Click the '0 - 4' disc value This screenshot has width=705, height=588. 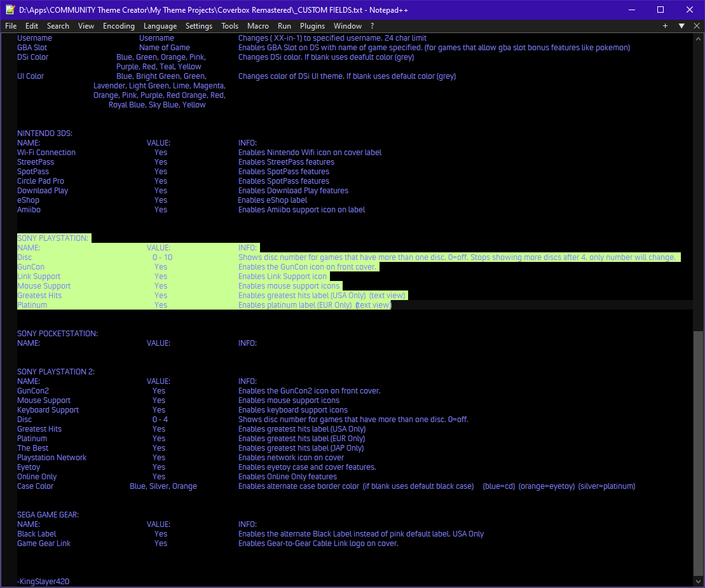pyautogui.click(x=160, y=420)
